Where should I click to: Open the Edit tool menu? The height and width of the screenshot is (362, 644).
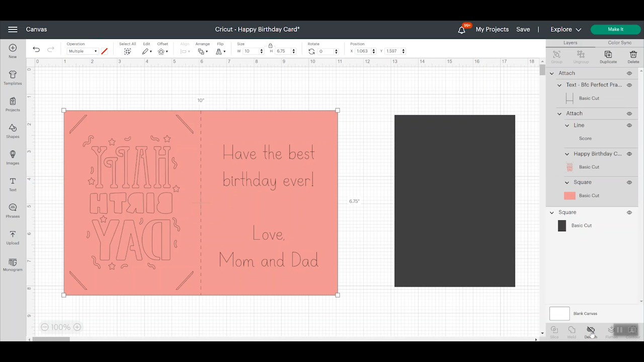coord(146,51)
